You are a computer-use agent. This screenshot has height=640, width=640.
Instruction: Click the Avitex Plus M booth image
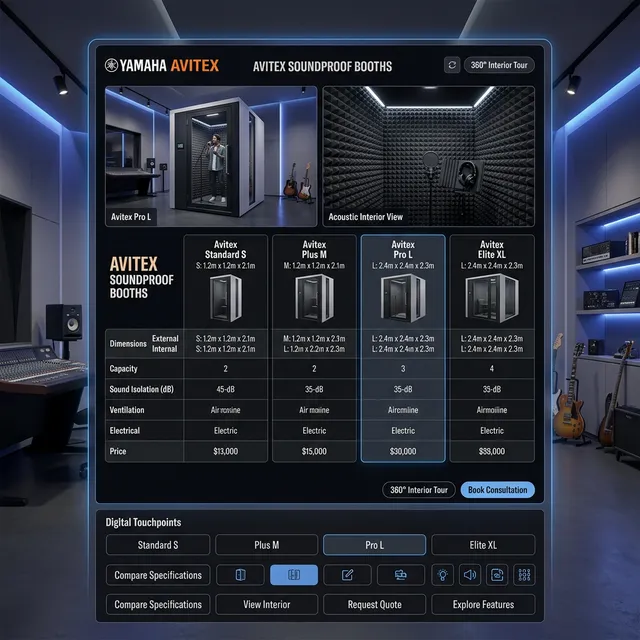pos(314,298)
